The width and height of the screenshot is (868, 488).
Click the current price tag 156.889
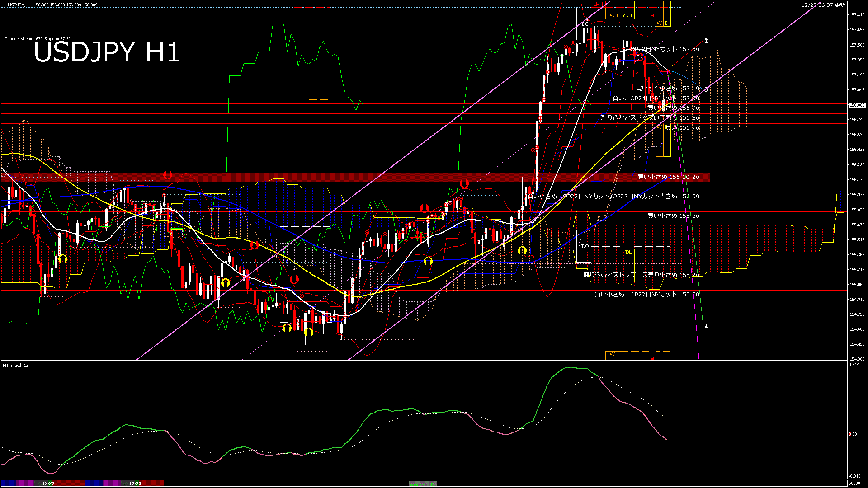pyautogui.click(x=857, y=105)
